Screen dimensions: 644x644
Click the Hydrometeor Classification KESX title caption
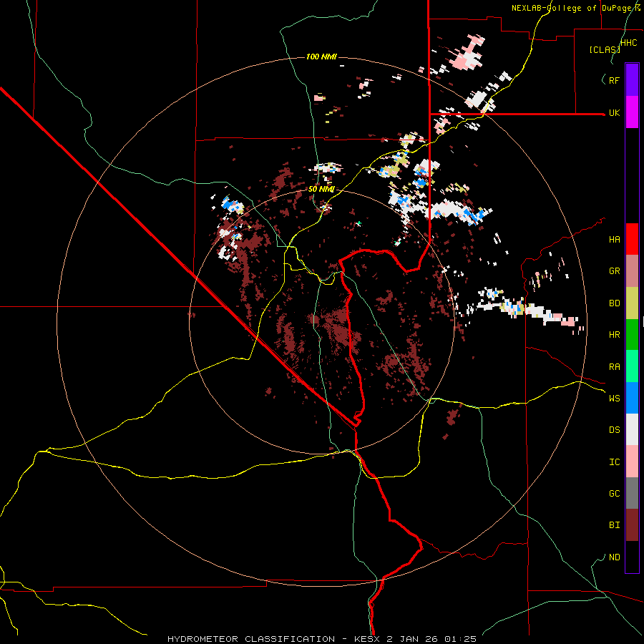click(322, 639)
